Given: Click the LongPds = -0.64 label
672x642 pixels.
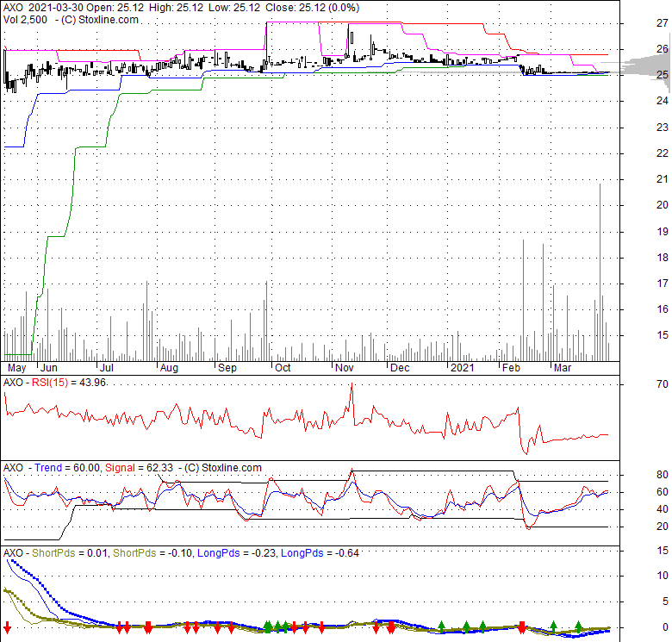Looking at the screenshot, I should click(x=320, y=553).
